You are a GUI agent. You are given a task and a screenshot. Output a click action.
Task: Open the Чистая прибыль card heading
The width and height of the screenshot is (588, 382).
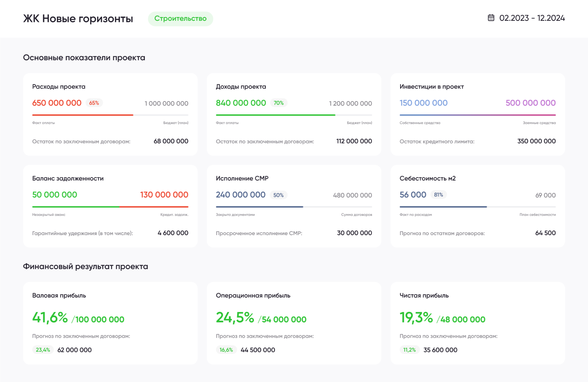click(x=424, y=295)
